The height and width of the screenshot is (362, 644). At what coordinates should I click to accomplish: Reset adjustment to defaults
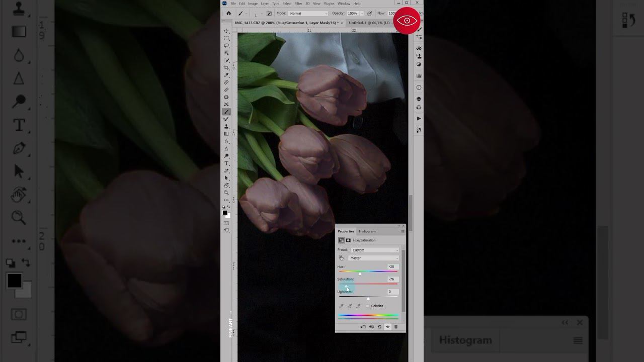point(379,327)
